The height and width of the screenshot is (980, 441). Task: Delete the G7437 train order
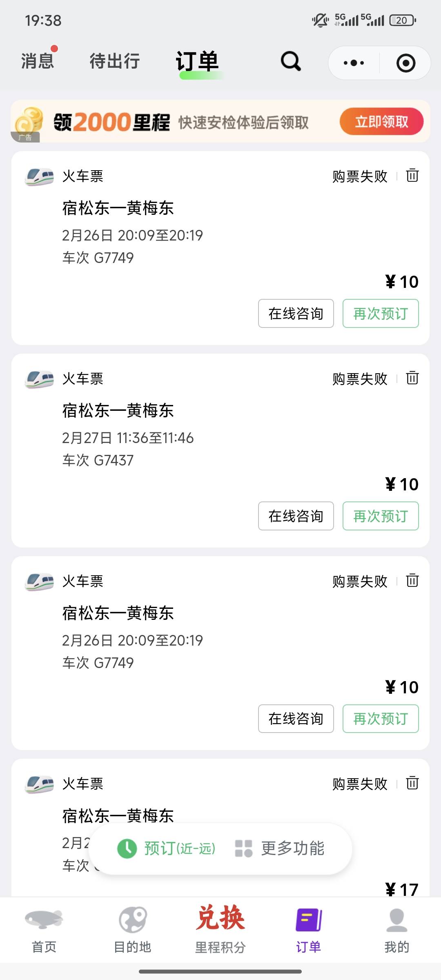click(412, 378)
